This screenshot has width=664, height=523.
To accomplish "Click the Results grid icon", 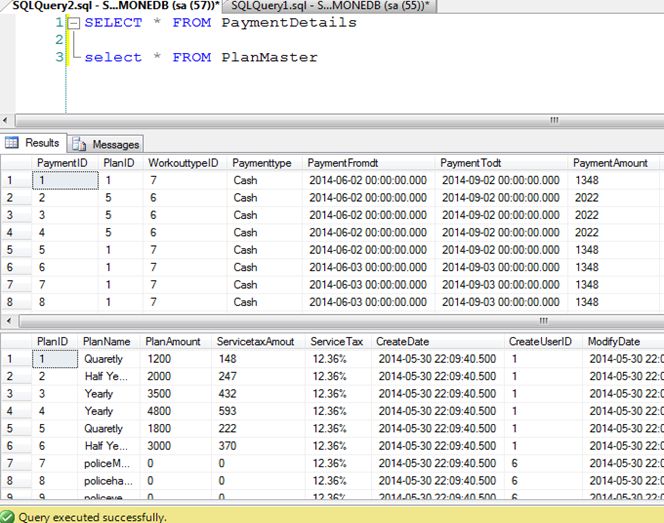I will (12, 143).
